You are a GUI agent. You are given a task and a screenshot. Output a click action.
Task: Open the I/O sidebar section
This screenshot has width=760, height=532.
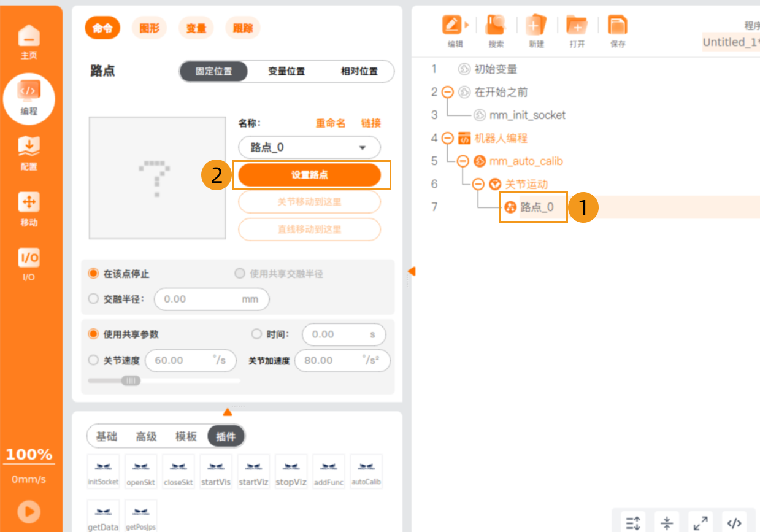pos(29,264)
